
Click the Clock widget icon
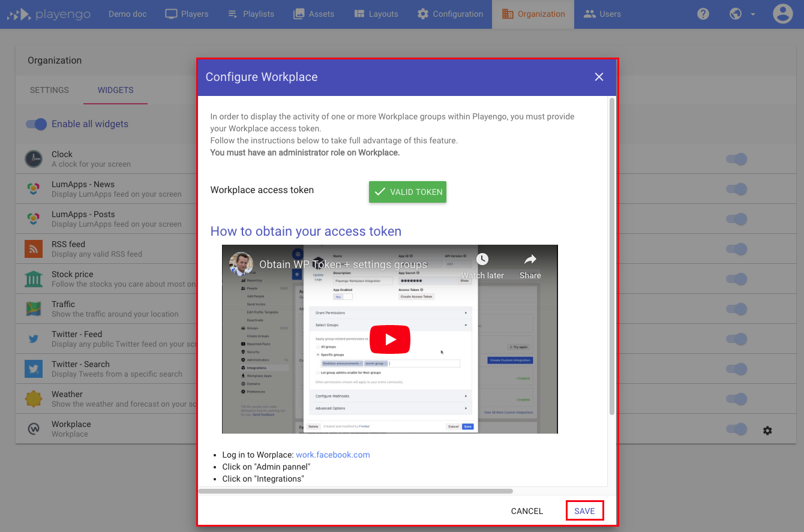(x=34, y=159)
